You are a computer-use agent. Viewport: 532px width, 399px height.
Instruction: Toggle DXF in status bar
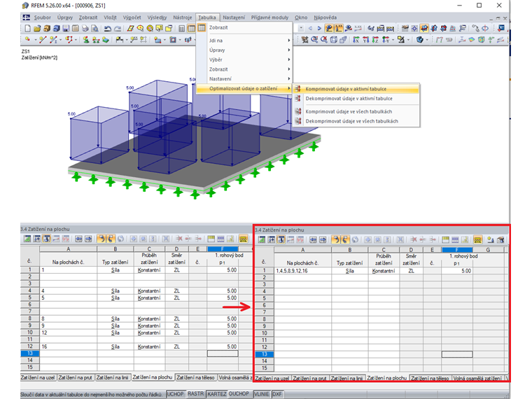pyautogui.click(x=277, y=394)
